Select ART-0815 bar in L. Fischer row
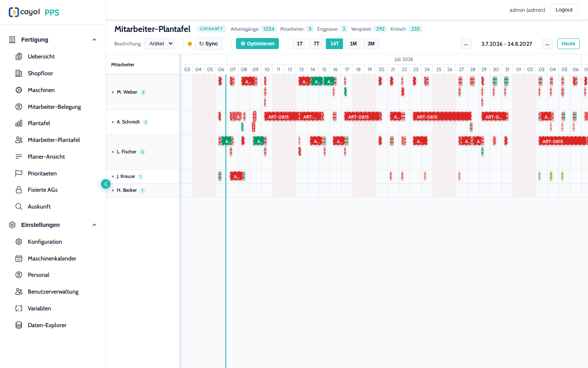The height and width of the screenshot is (368, 588). coord(563,141)
